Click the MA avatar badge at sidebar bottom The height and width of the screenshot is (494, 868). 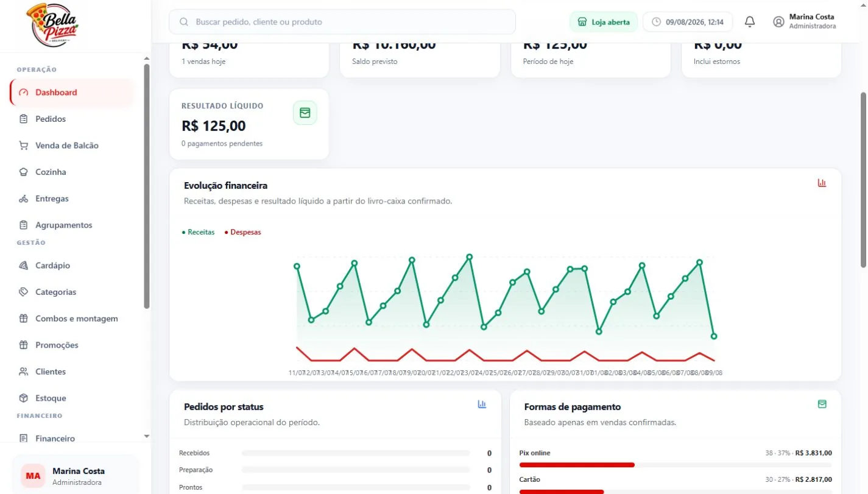(33, 476)
